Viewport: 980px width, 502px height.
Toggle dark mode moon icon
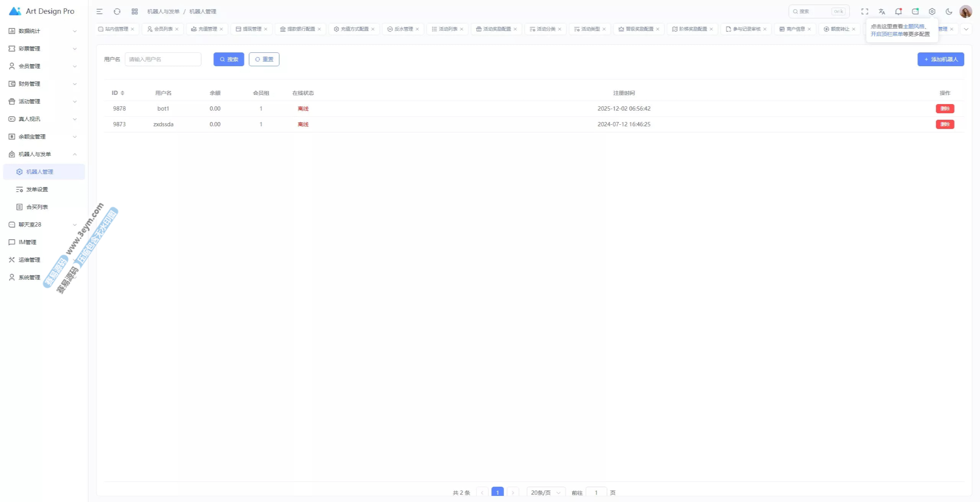pyautogui.click(x=949, y=11)
